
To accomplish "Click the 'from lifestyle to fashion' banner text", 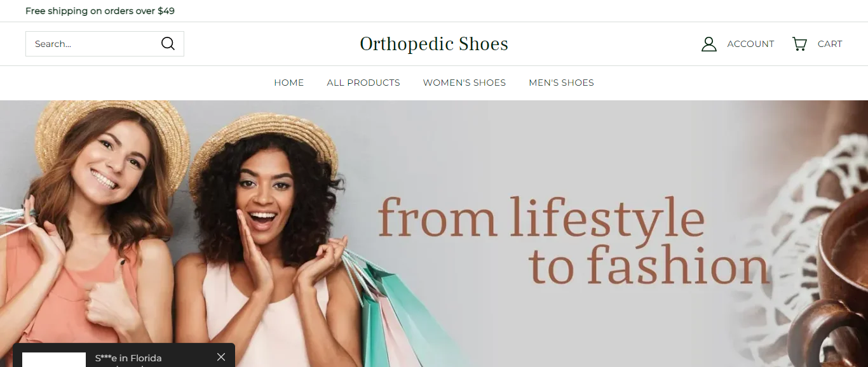I will [x=573, y=240].
